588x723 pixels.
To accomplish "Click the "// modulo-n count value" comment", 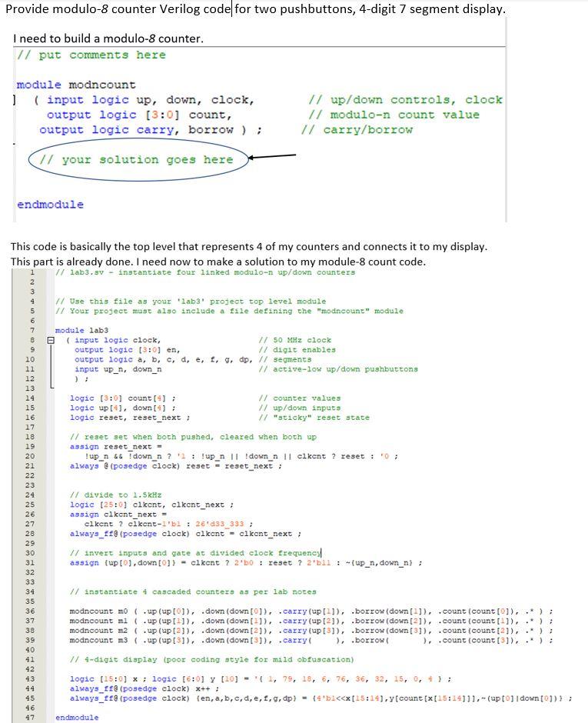I will (394, 115).
